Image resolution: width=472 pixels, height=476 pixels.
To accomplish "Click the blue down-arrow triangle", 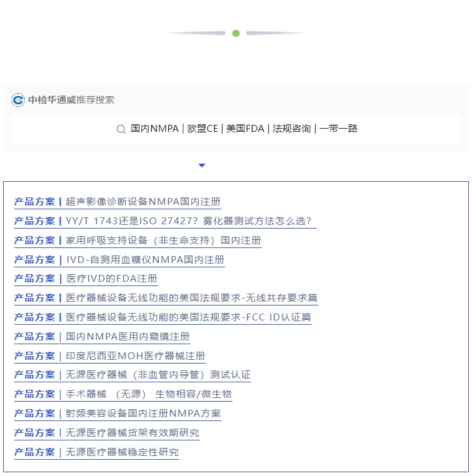I will 202,166.
